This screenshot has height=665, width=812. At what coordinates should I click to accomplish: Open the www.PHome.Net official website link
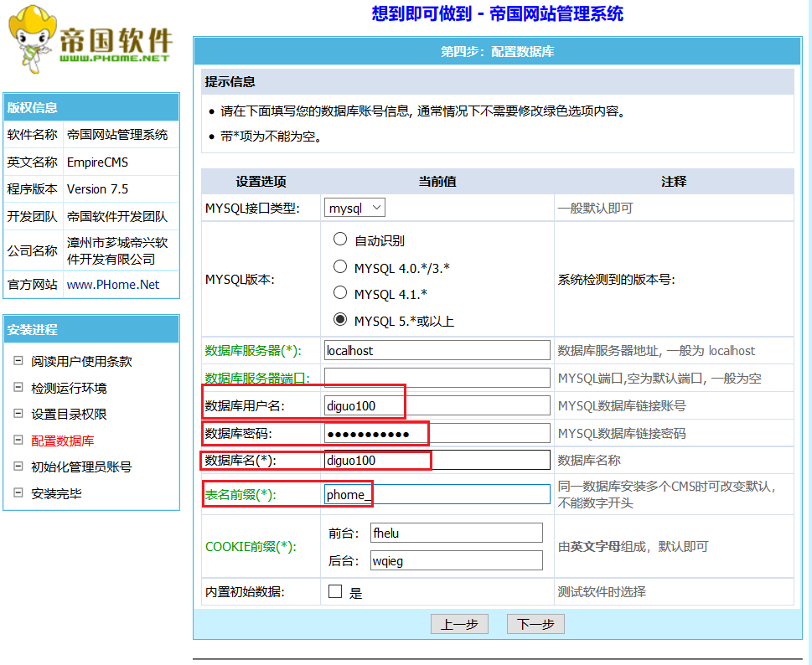click(113, 284)
